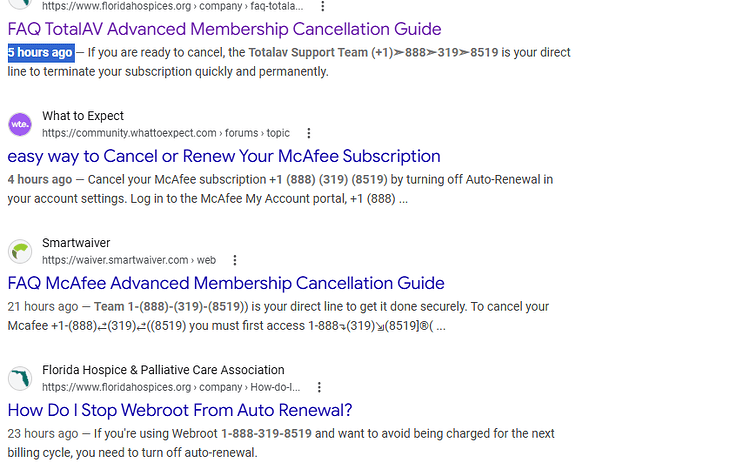The height and width of the screenshot is (475, 750).
Task: Open easy way to Cancel or Renew McAfee link
Action: [x=224, y=156]
